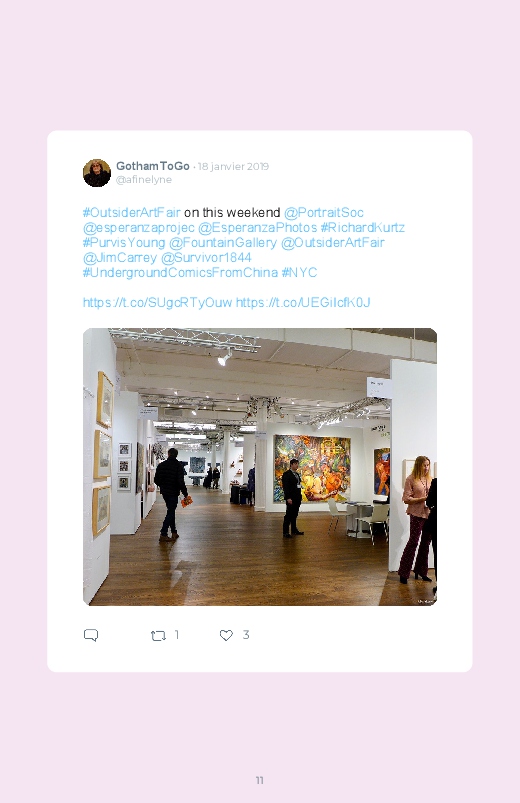Open the @EsperanzaPhotos mention
The image size is (520, 803).
point(257,227)
